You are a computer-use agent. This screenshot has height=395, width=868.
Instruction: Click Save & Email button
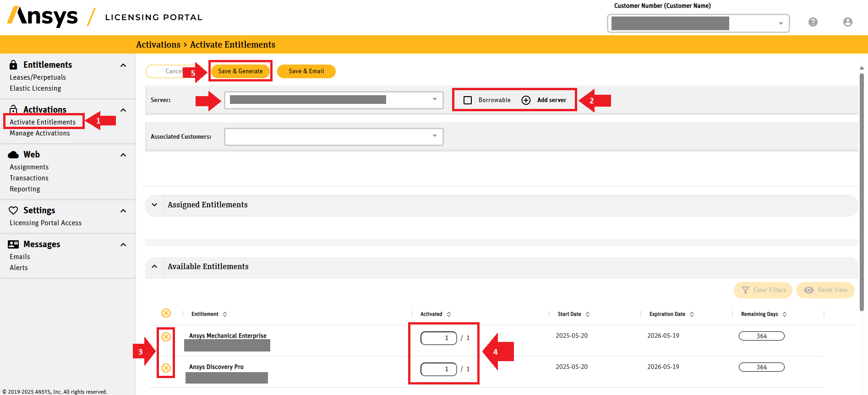(x=306, y=71)
